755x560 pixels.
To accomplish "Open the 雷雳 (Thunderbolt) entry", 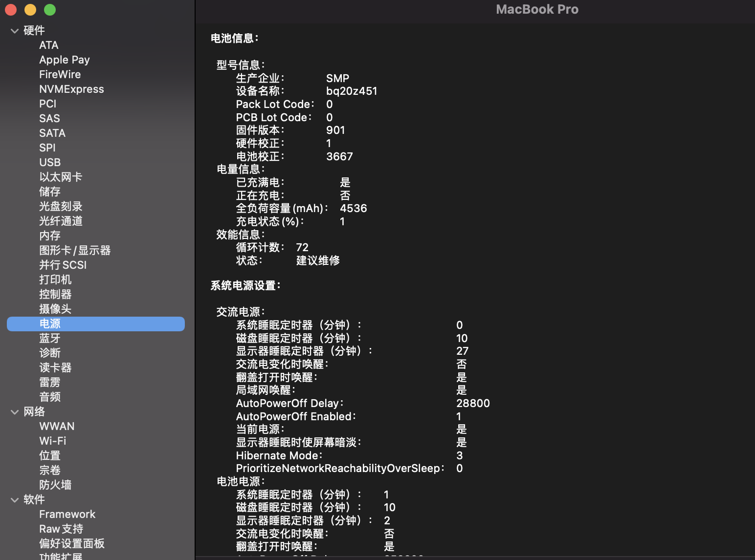I will [50, 382].
